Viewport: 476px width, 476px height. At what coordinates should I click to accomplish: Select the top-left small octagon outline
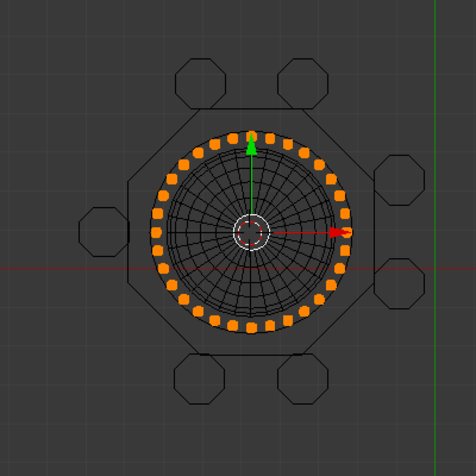pyautogui.click(x=200, y=83)
